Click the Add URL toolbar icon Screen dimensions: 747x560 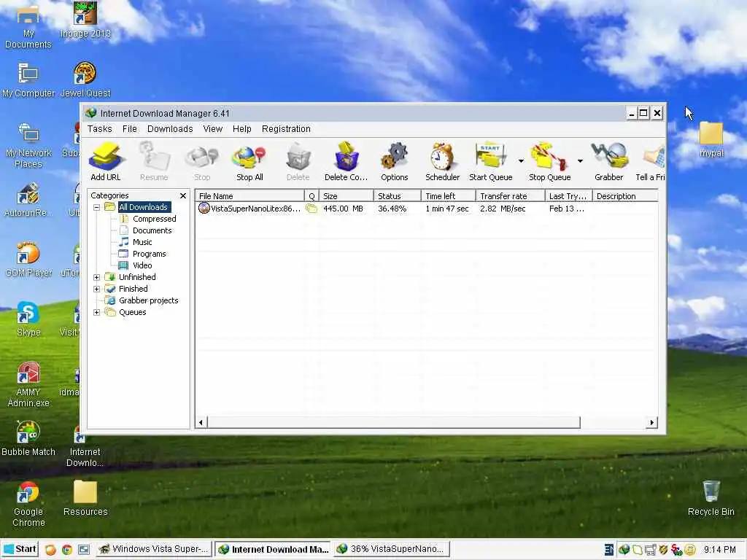pyautogui.click(x=106, y=161)
